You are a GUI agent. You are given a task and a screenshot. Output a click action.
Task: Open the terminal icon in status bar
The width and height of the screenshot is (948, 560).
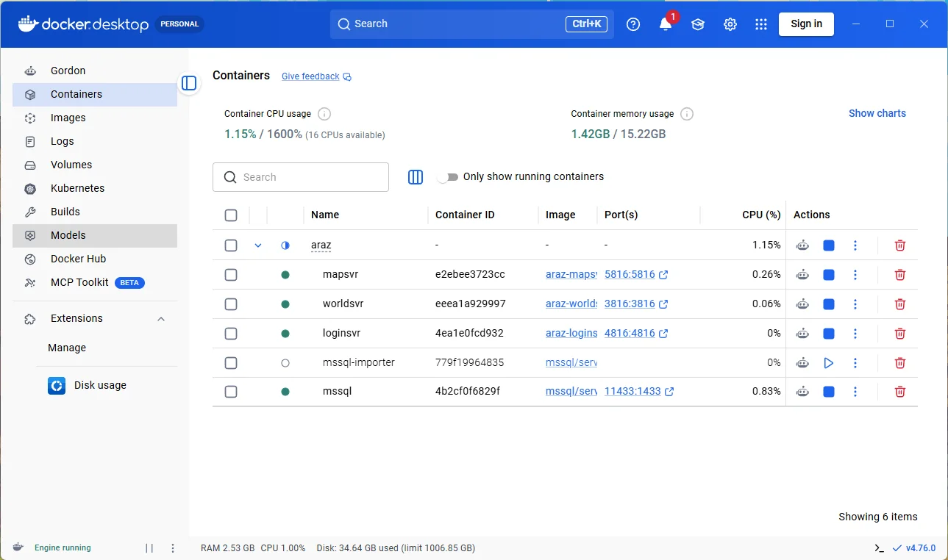pyautogui.click(x=879, y=548)
